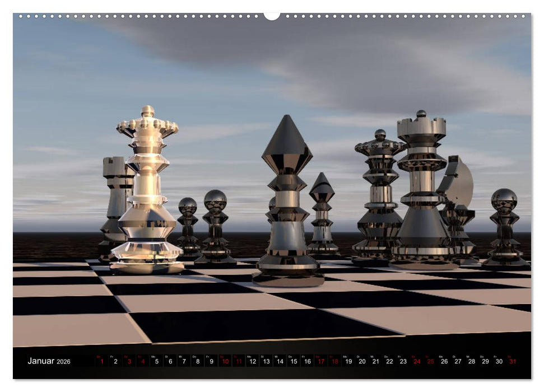Expand the Mo weekday label above date 5
Image resolution: width=544 pixels, height=392 pixels.
click(153, 357)
